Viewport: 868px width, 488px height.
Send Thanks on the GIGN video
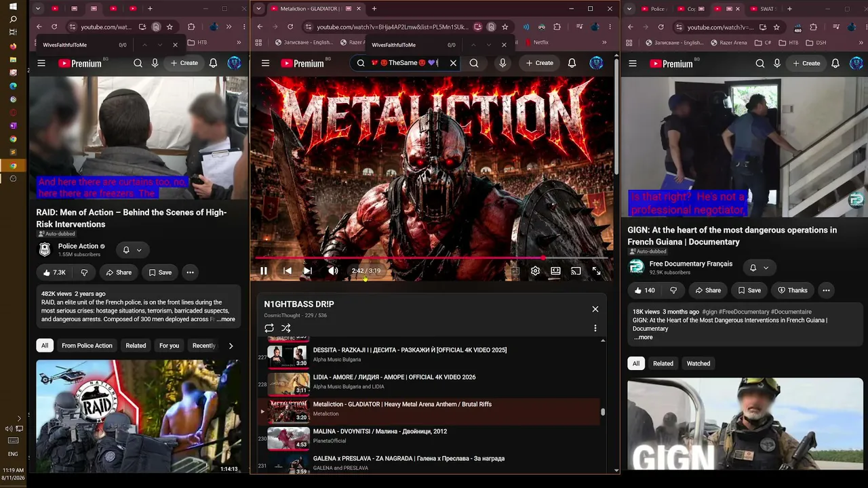[x=793, y=290]
